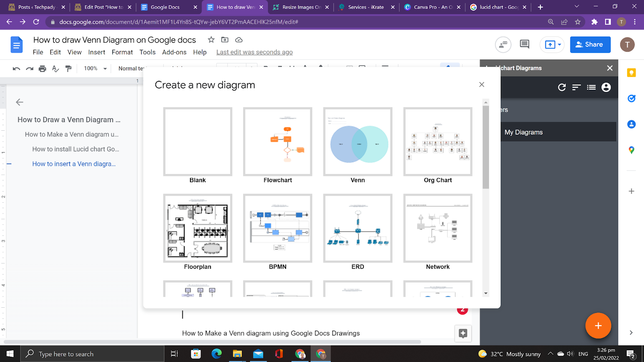This screenshot has width=644, height=362.
Task: Open Google Keep in the side panel
Action: pos(631,73)
